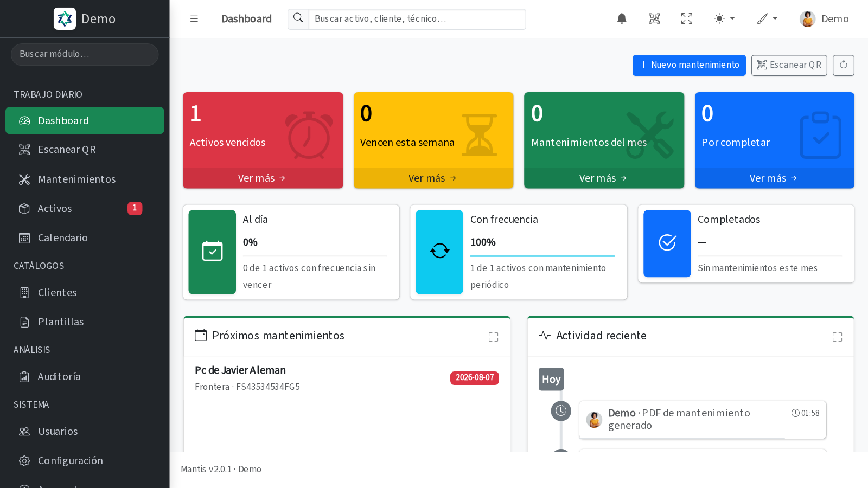Open Activos in the sidebar
Viewport: 868px width, 488px height.
coord(85,208)
